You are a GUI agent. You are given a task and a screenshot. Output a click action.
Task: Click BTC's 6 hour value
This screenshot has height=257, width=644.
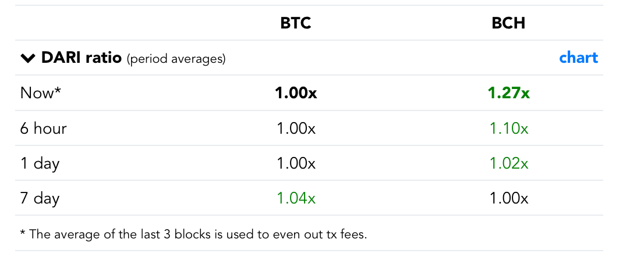(x=296, y=128)
